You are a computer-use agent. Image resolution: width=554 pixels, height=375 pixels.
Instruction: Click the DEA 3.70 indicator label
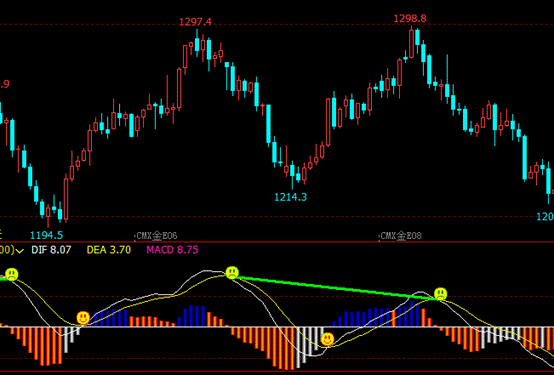(109, 250)
